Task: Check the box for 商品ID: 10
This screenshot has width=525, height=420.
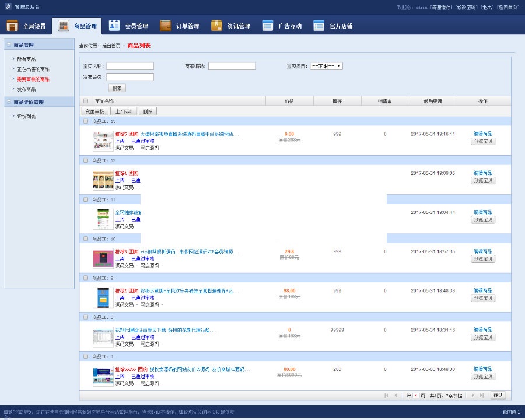Action: coord(86,239)
